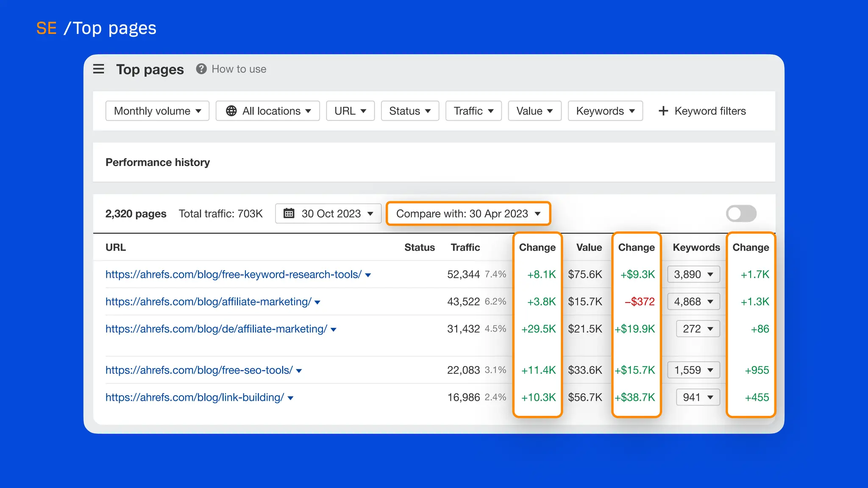This screenshot has width=868, height=488.
Task: Open the link-building URL link
Action: pyautogui.click(x=195, y=397)
